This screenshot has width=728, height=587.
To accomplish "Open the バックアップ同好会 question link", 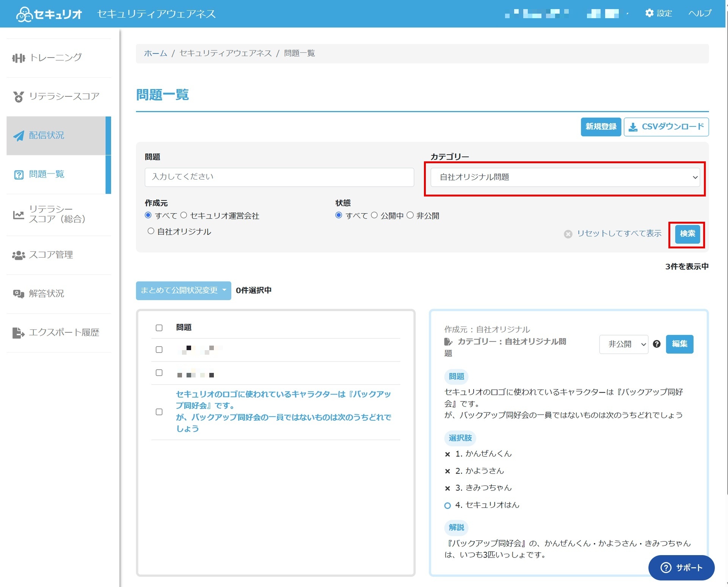I will coord(284,412).
